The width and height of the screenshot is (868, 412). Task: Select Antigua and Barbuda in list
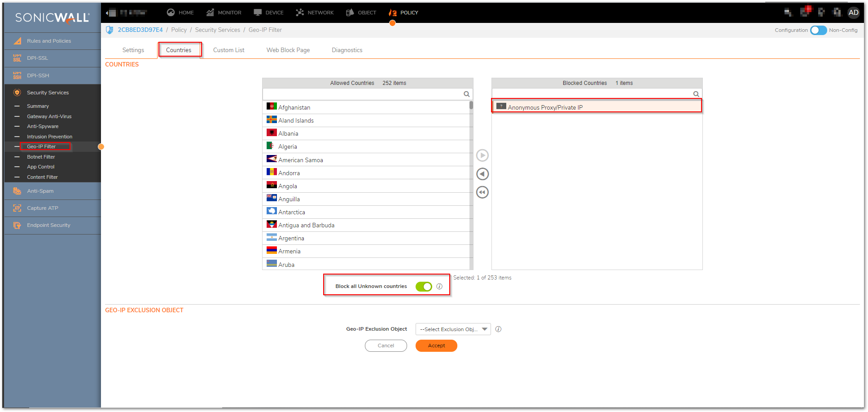pyautogui.click(x=366, y=225)
